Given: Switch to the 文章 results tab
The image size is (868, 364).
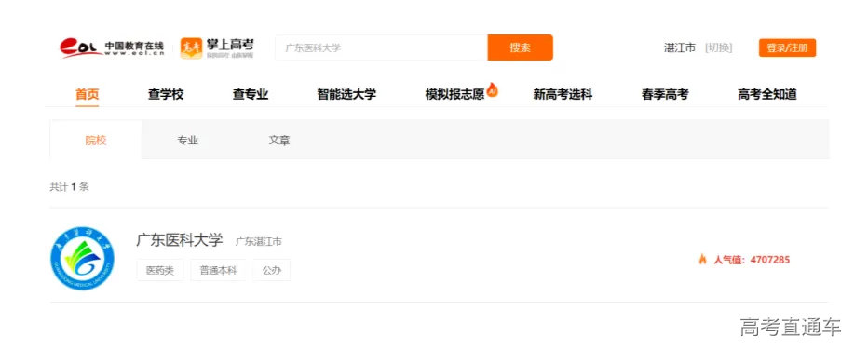Looking at the screenshot, I should pos(279,141).
